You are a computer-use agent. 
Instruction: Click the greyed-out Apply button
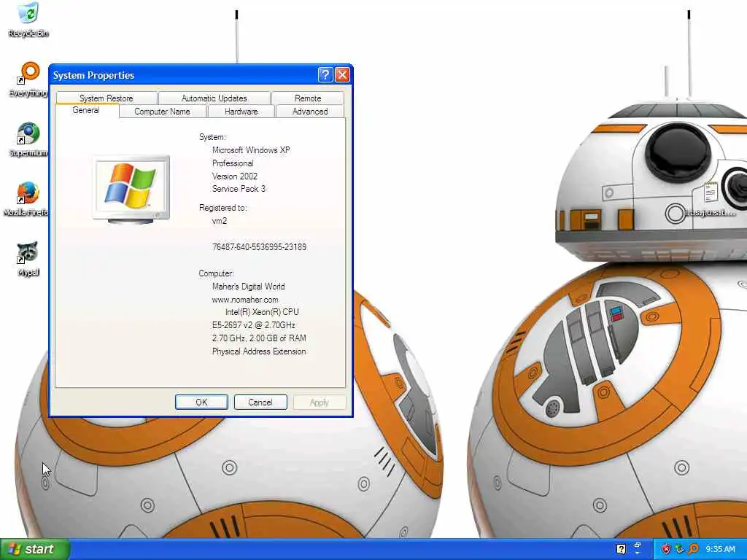point(320,402)
